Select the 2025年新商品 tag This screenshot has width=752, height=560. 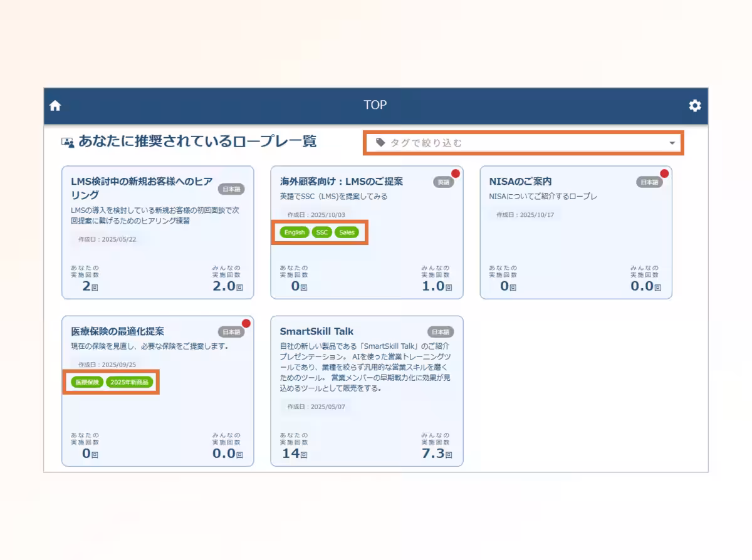pyautogui.click(x=129, y=382)
